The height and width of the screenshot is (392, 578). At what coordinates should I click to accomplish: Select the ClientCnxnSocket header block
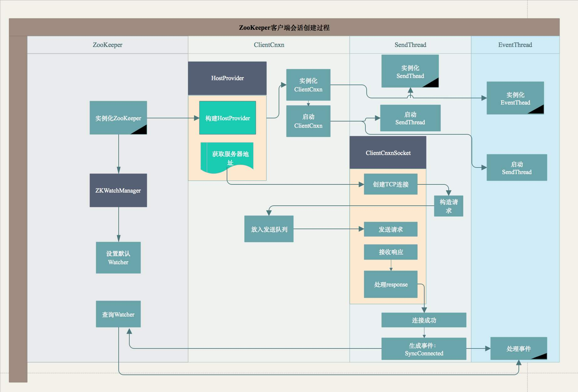point(388,153)
